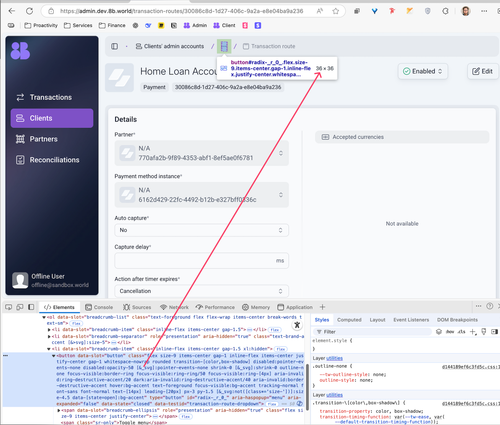Click the red square bookmark icon
Viewport: 500px width, 425px height.
coord(245,25)
